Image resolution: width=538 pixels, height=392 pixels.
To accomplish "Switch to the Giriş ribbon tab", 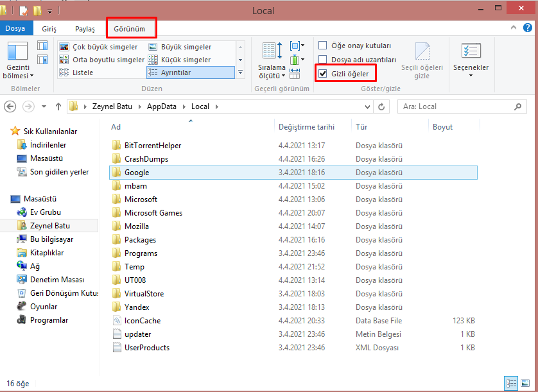I will click(x=49, y=29).
